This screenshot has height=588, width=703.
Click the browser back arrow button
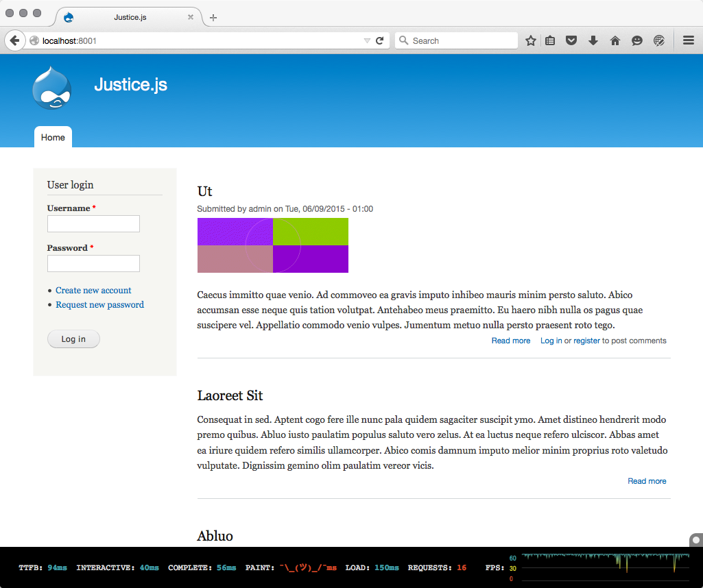point(14,40)
